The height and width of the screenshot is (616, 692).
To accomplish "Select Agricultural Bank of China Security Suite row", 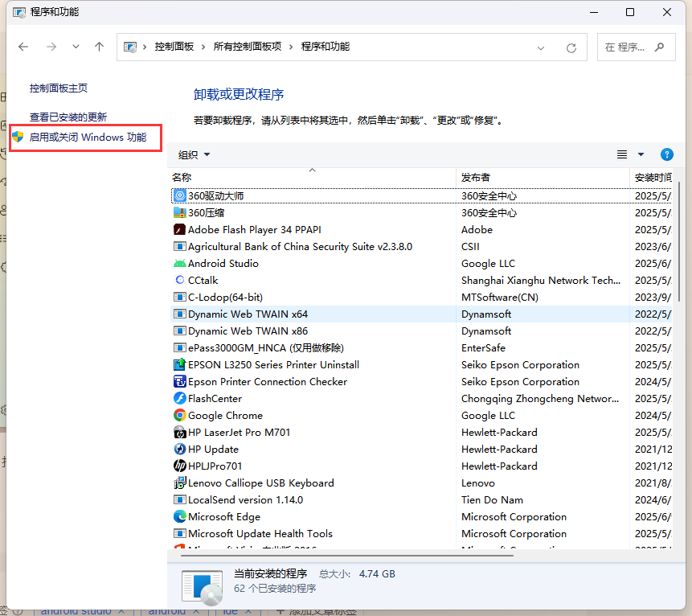I will pyautogui.click(x=421, y=246).
